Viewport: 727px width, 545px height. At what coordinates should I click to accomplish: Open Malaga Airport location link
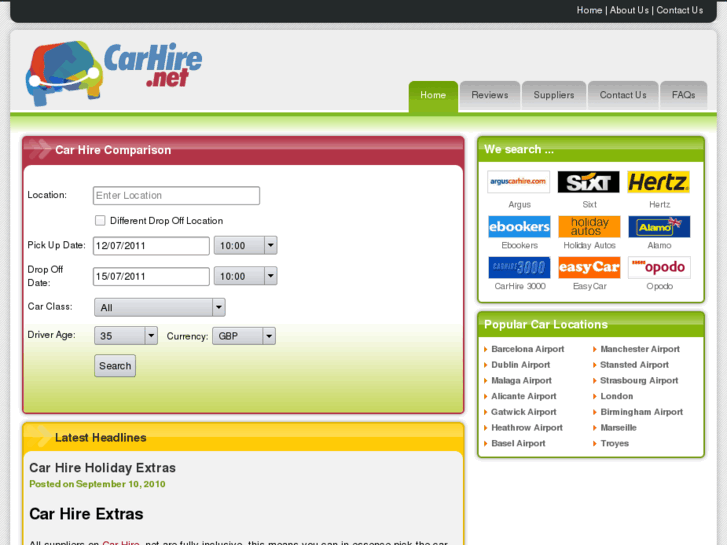(521, 380)
